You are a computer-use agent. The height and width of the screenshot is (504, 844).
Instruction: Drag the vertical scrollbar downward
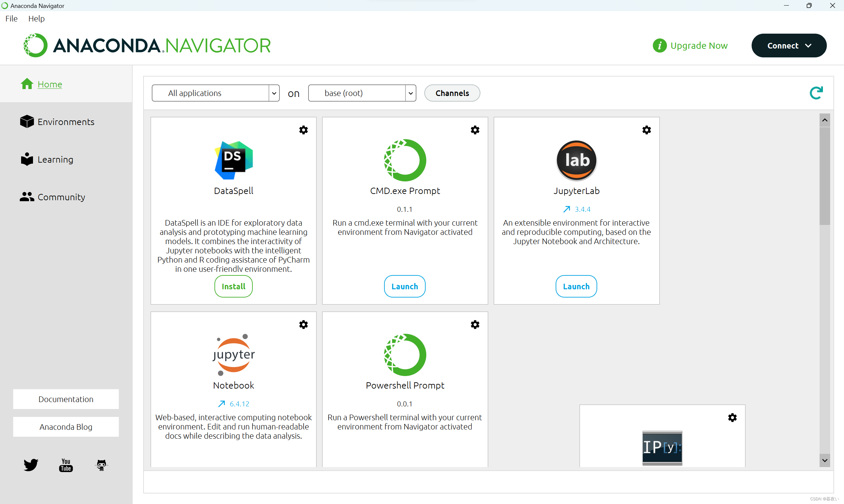(828, 174)
